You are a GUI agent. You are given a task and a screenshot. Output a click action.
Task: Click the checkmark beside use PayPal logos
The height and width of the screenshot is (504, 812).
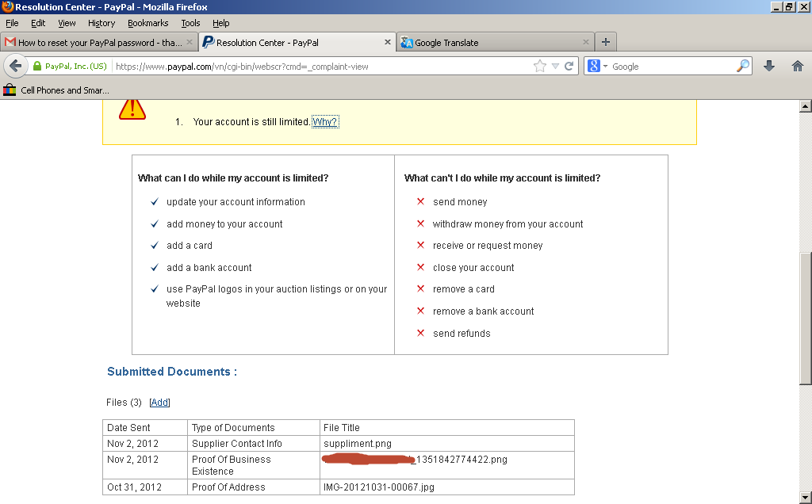point(155,288)
